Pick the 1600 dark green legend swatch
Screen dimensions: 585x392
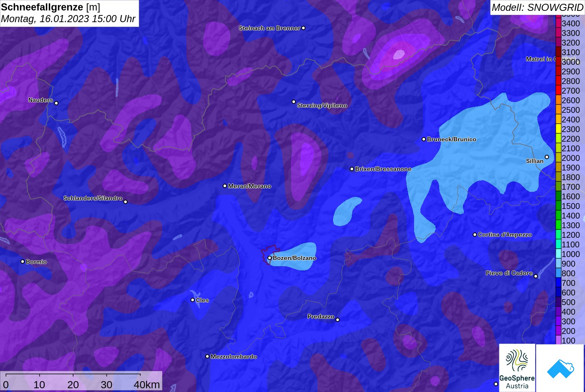pyautogui.click(x=558, y=196)
